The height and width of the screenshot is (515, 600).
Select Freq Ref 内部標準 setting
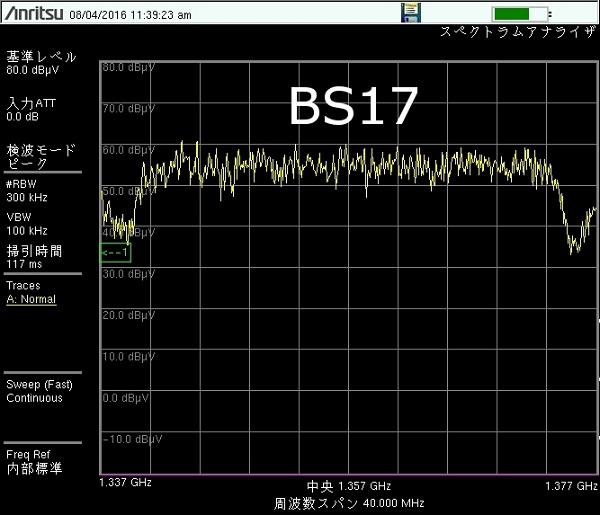pyautogui.click(x=34, y=461)
